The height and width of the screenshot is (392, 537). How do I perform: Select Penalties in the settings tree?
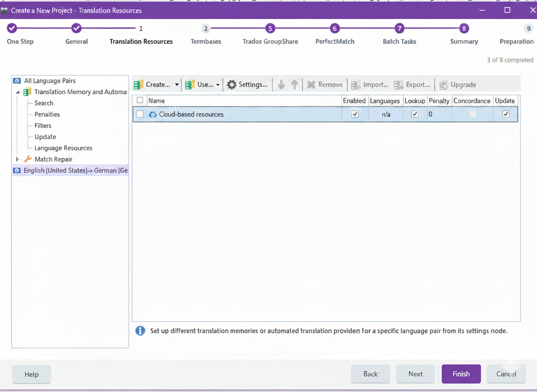click(47, 114)
